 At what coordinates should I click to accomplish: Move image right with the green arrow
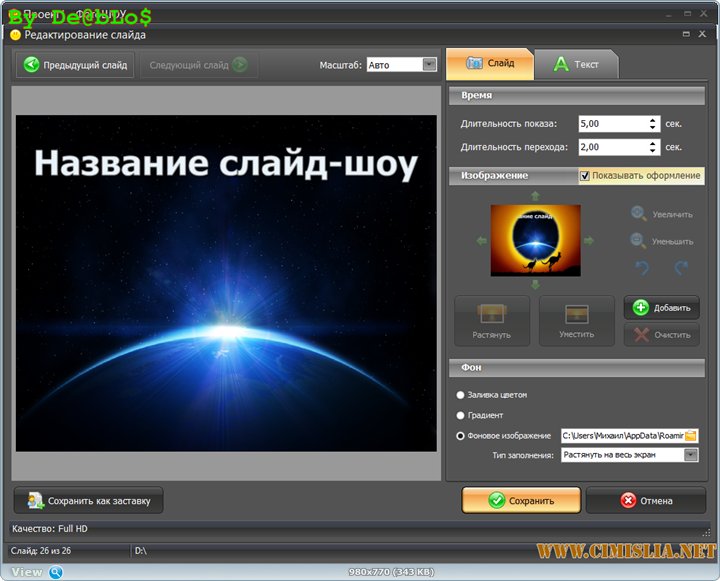(x=588, y=241)
